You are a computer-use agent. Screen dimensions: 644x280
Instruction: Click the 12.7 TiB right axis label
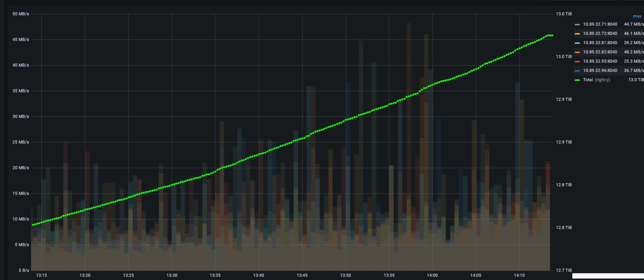coord(563,270)
